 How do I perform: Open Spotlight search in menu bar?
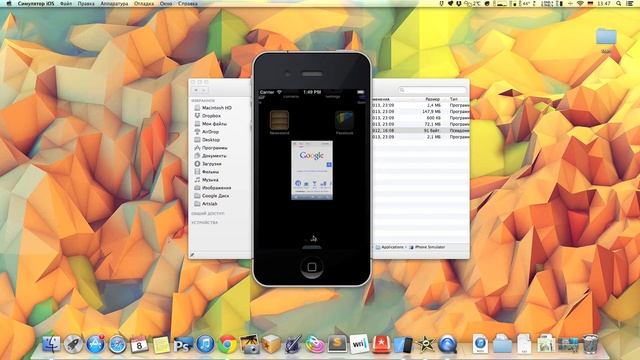[619, 3]
